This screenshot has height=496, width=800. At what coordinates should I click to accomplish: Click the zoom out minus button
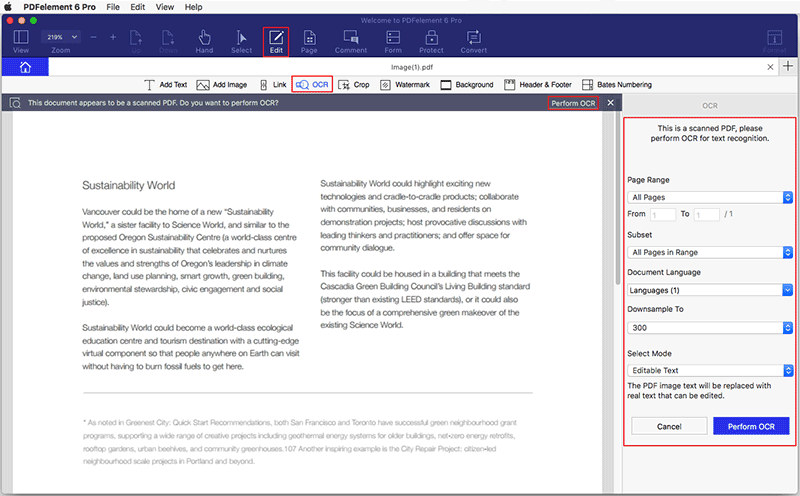click(93, 37)
